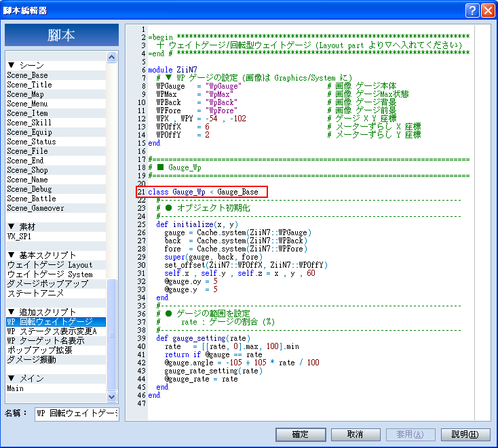The image size is (498, 448).
Task: Click code line 'super(gauge, back, fore)'
Action: 214,257
